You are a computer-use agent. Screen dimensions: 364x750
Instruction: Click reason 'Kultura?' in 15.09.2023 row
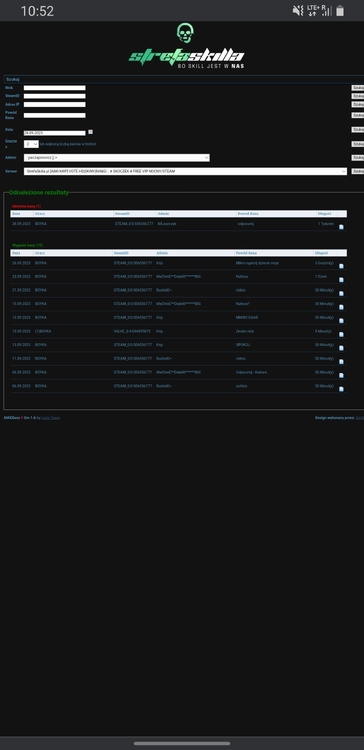pyautogui.click(x=243, y=304)
